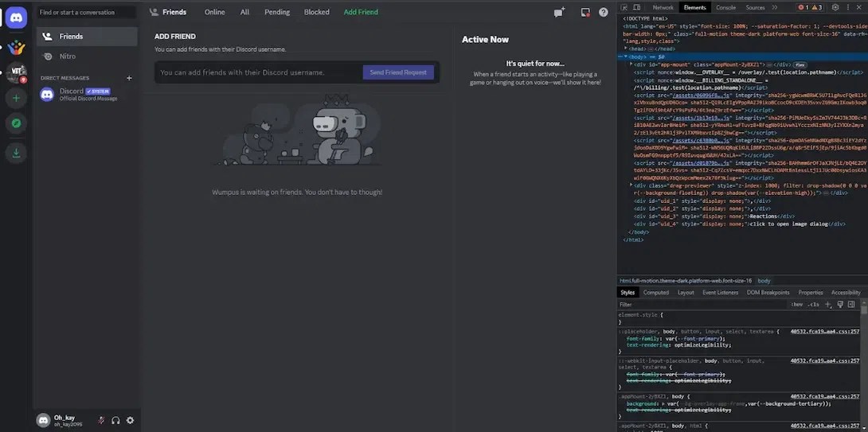
Task: Open CSS source link beside ::-webkit-input-placeholder rule
Action: pyautogui.click(x=825, y=360)
